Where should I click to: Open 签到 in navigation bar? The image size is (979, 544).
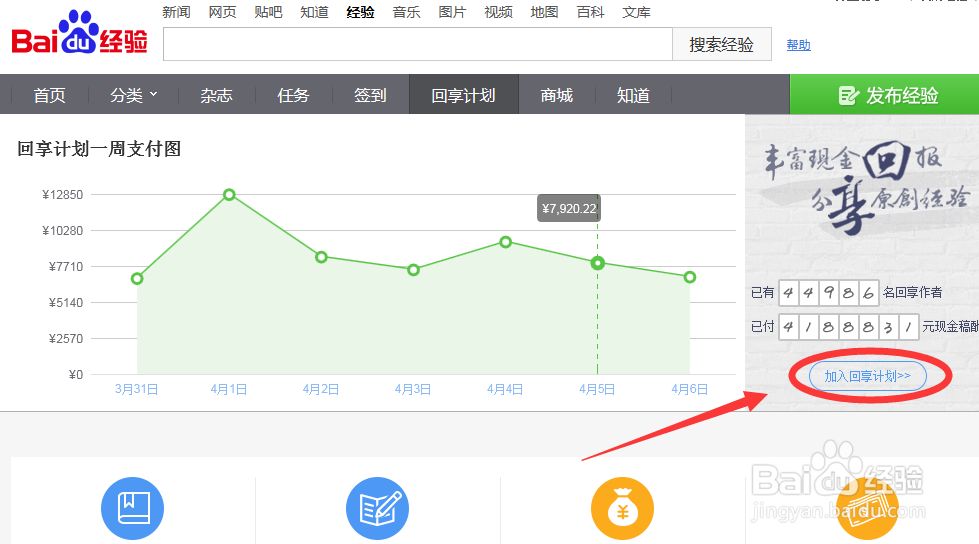coord(370,96)
